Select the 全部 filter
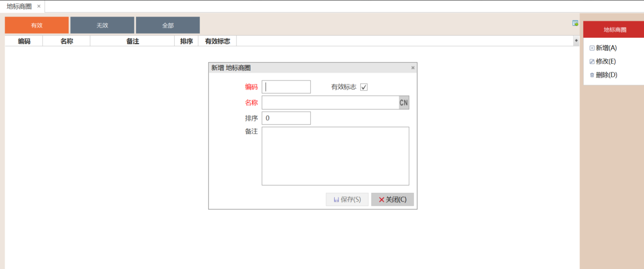 coord(168,25)
